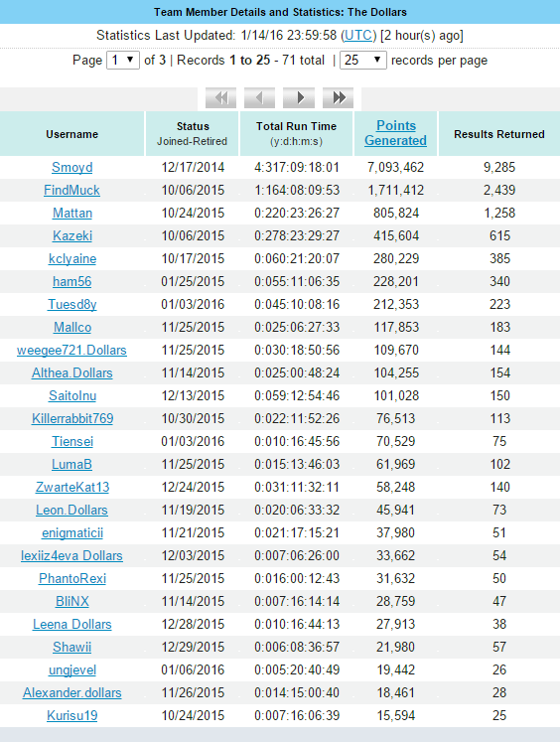Select Mattan username link

pos(71,213)
